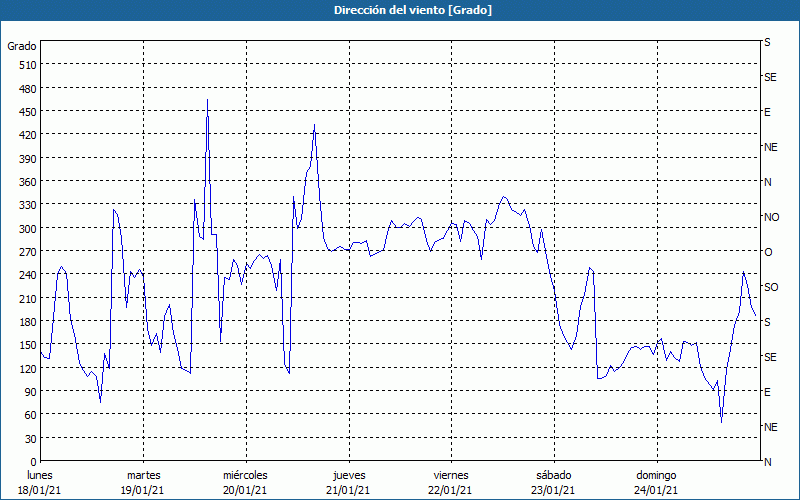800x500 pixels.
Task: Click the 'NO' compass label on right axis
Action: pyautogui.click(x=771, y=217)
